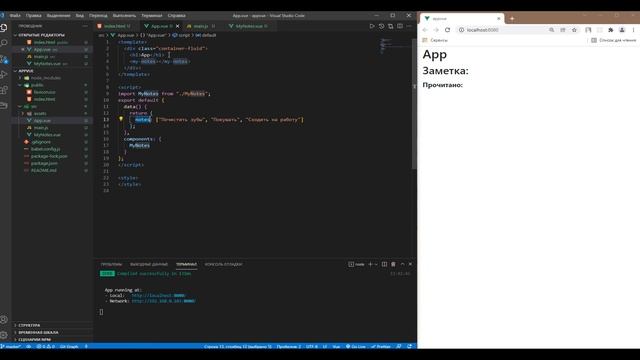
Task: Open Source Control view in activity bar
Action: click(4, 59)
